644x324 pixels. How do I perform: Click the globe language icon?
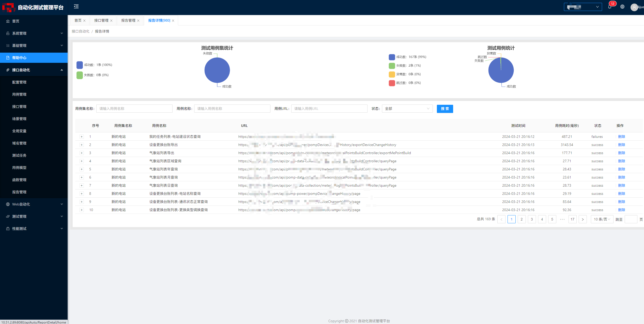[x=622, y=7]
